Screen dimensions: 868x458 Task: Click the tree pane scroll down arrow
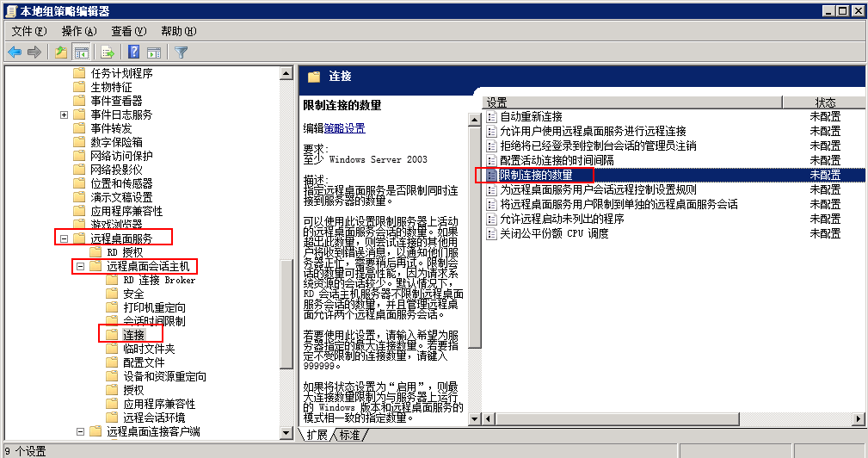(x=286, y=433)
